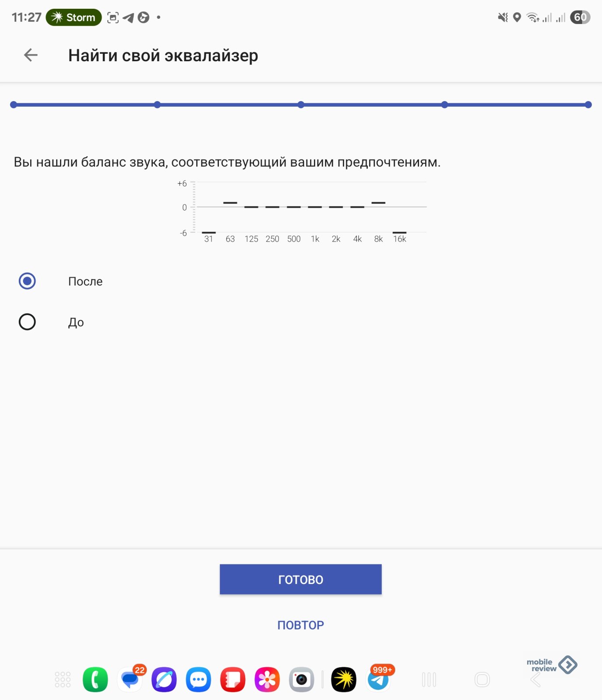Viewport: 602px width, 700px height.
Task: Select the До radio button
Action: click(x=27, y=322)
